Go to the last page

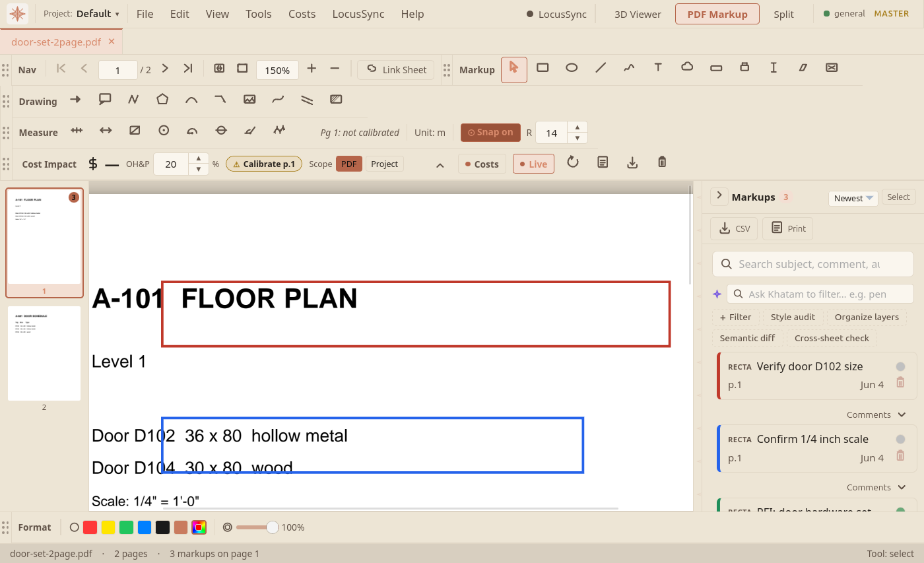[x=188, y=68]
